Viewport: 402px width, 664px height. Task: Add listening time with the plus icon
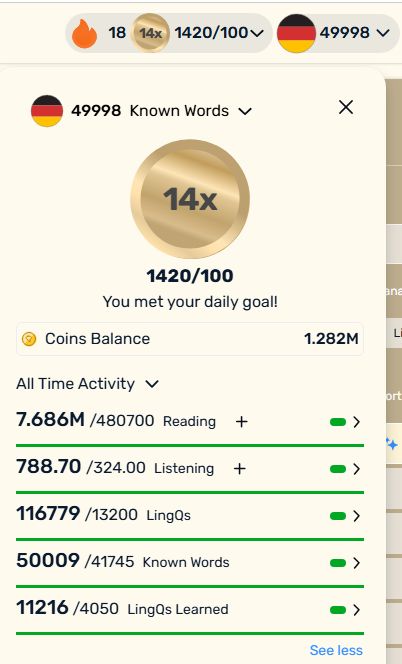[239, 469]
